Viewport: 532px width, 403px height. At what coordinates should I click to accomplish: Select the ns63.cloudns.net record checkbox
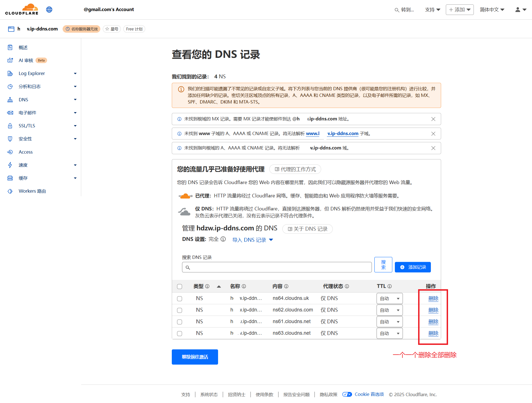pos(180,334)
